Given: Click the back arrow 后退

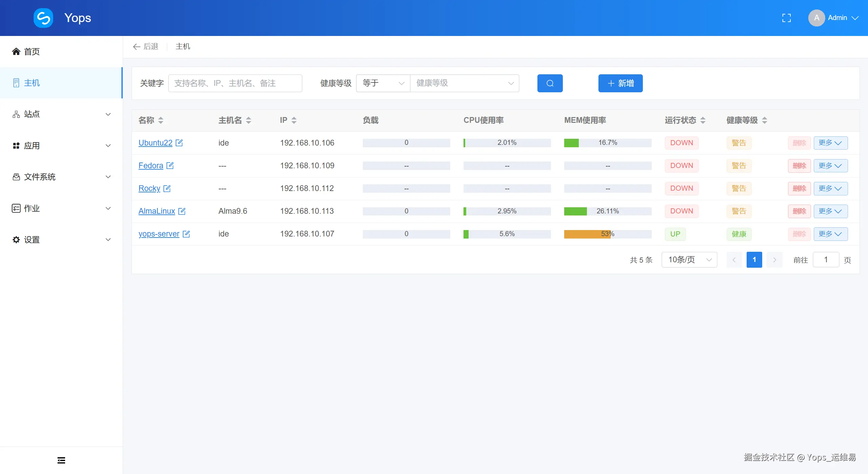Looking at the screenshot, I should (x=146, y=46).
